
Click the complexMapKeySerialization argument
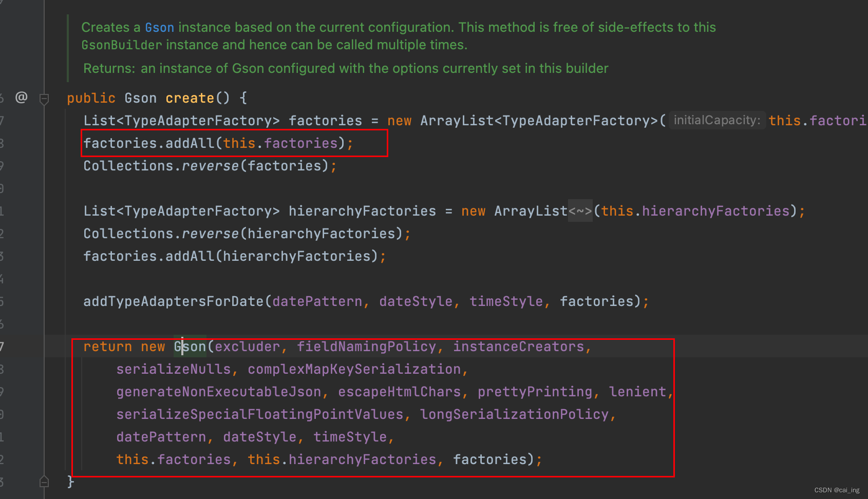(x=354, y=369)
